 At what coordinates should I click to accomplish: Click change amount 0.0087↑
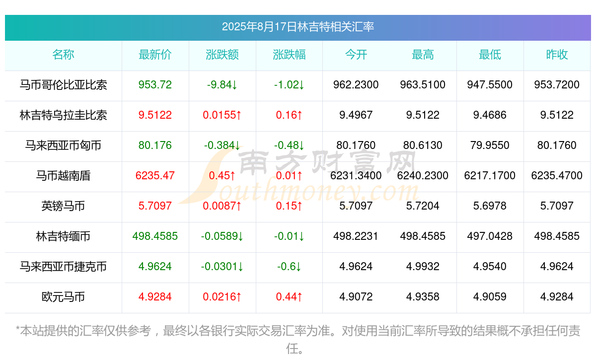click(x=222, y=206)
